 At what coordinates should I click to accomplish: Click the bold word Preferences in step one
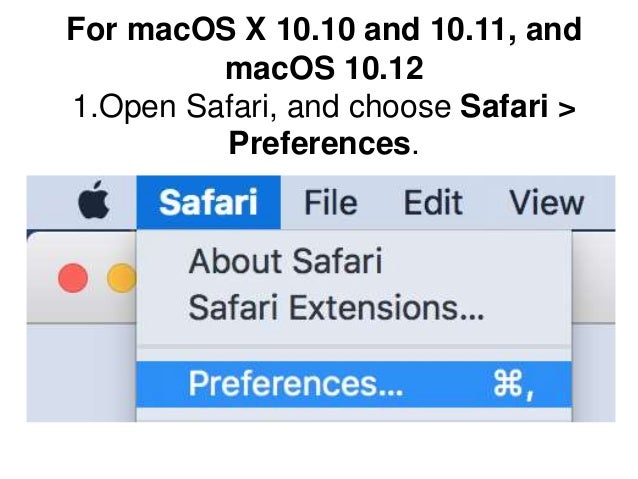tap(318, 144)
